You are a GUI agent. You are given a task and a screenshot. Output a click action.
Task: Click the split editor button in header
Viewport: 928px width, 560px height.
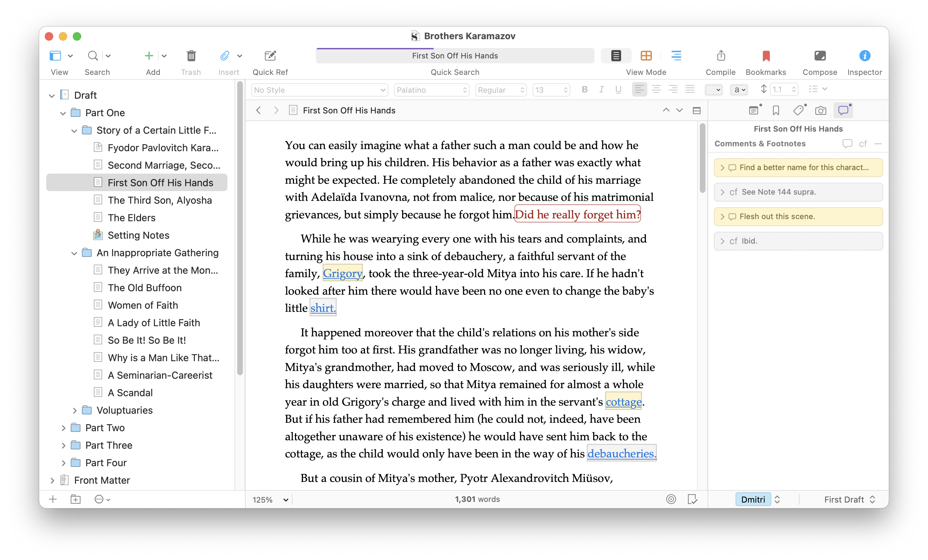[696, 111]
